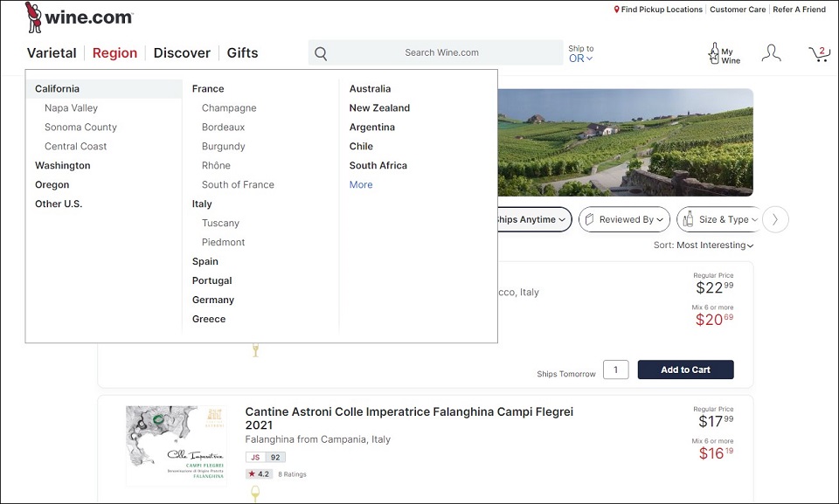The height and width of the screenshot is (504, 839).
Task: Open the My Wine bottle icon
Action: tap(725, 53)
